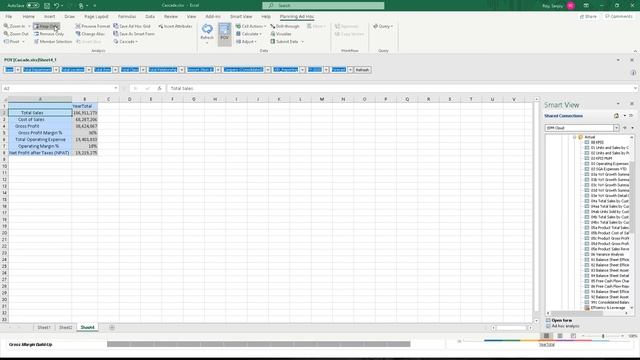The width and height of the screenshot is (640, 360).
Task: Select the Total Sales cell
Action: 40,113
